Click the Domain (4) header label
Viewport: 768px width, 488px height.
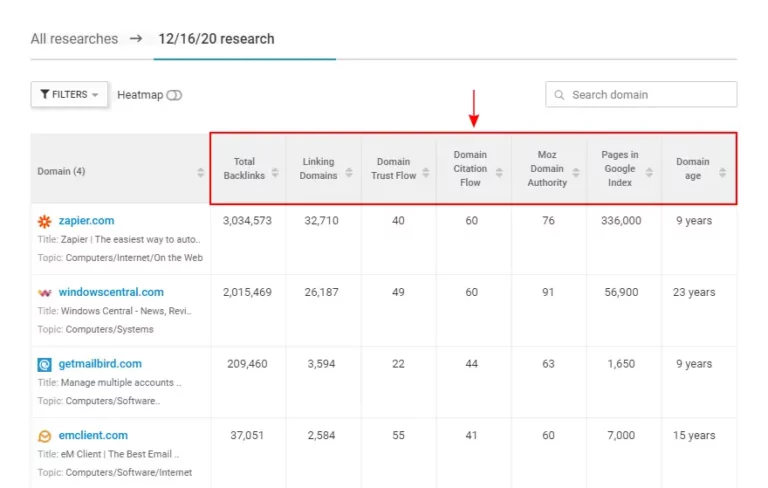coord(61,171)
